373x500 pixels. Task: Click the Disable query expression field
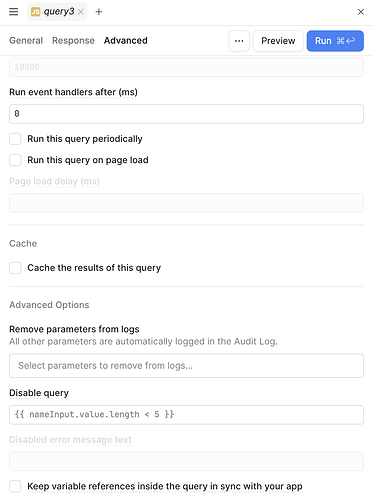(x=186, y=415)
